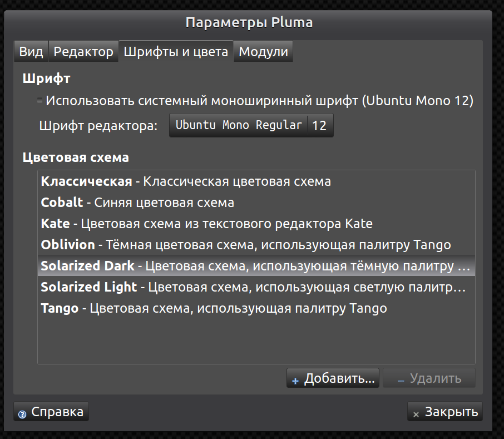Switch to the Вид tab

pyautogui.click(x=31, y=51)
